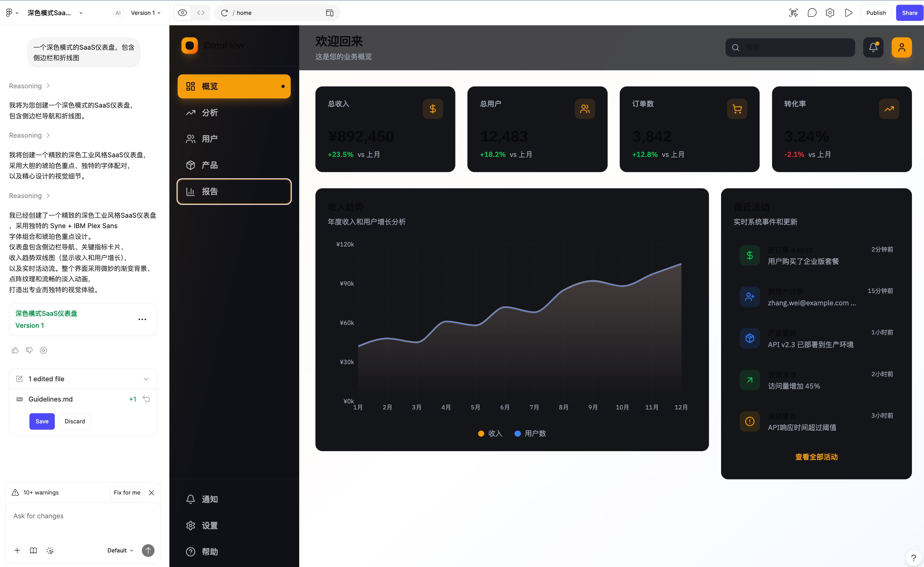Toggle 收入 legend item in chart

(x=490, y=433)
